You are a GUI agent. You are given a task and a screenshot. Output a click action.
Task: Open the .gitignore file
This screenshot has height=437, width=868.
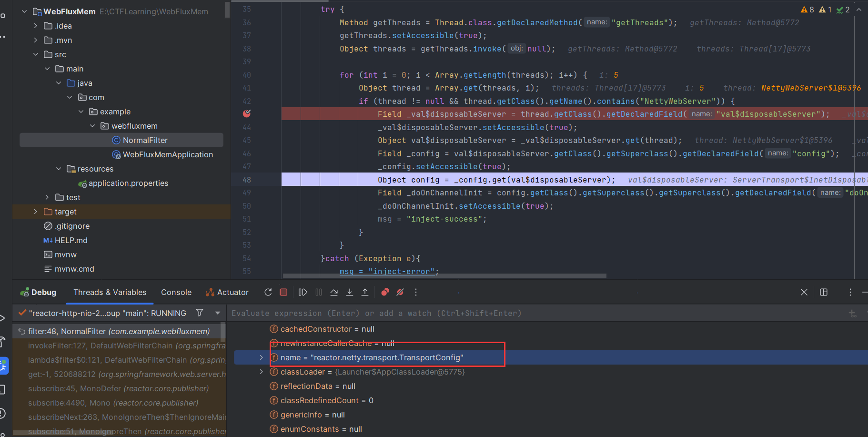coord(67,226)
